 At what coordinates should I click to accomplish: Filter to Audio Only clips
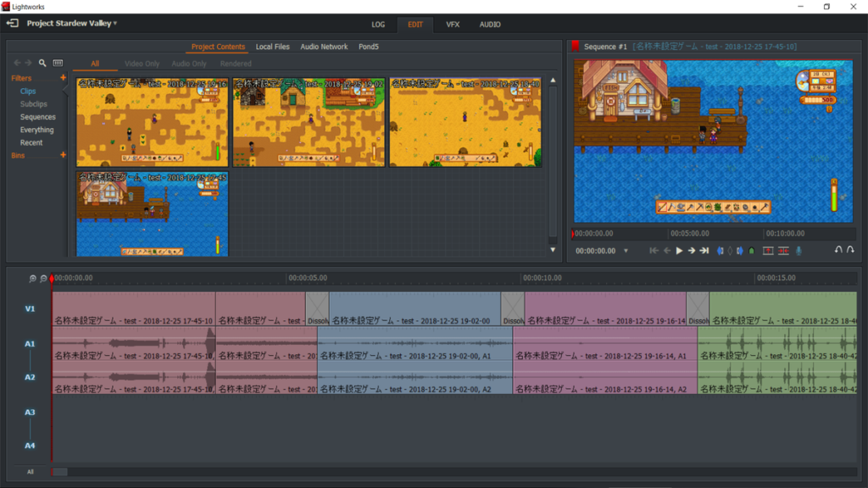tap(189, 64)
